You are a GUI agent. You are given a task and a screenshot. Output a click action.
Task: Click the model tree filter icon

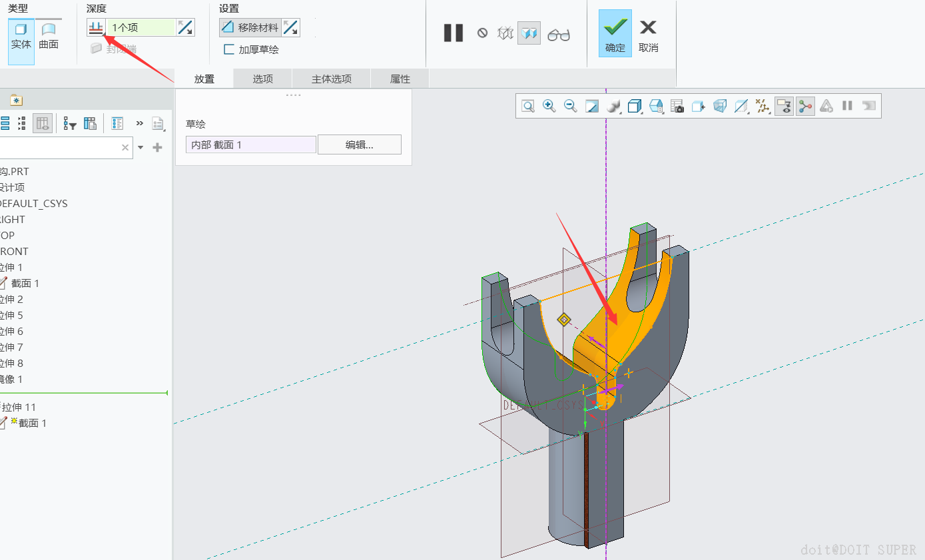coord(69,123)
